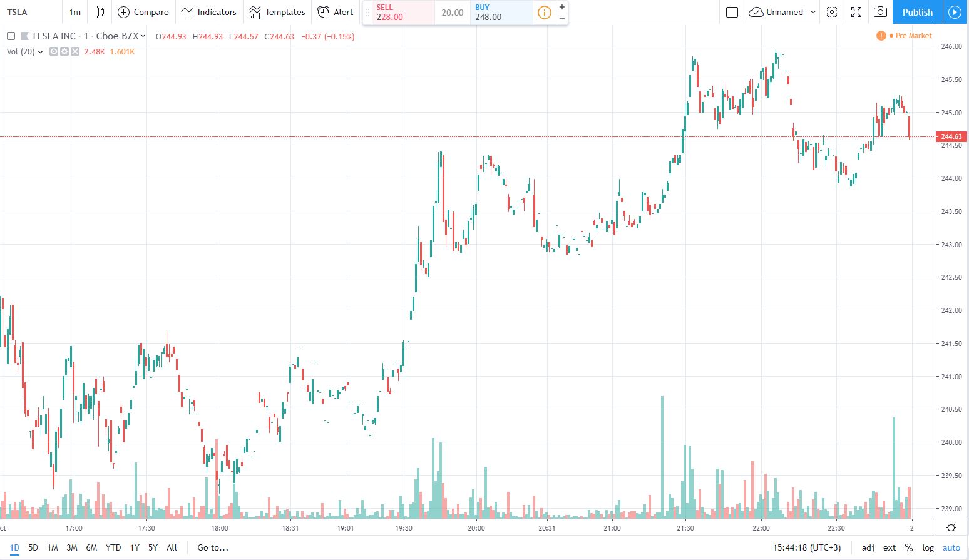
Task: Toggle auto scale mode
Action: pyautogui.click(x=951, y=547)
